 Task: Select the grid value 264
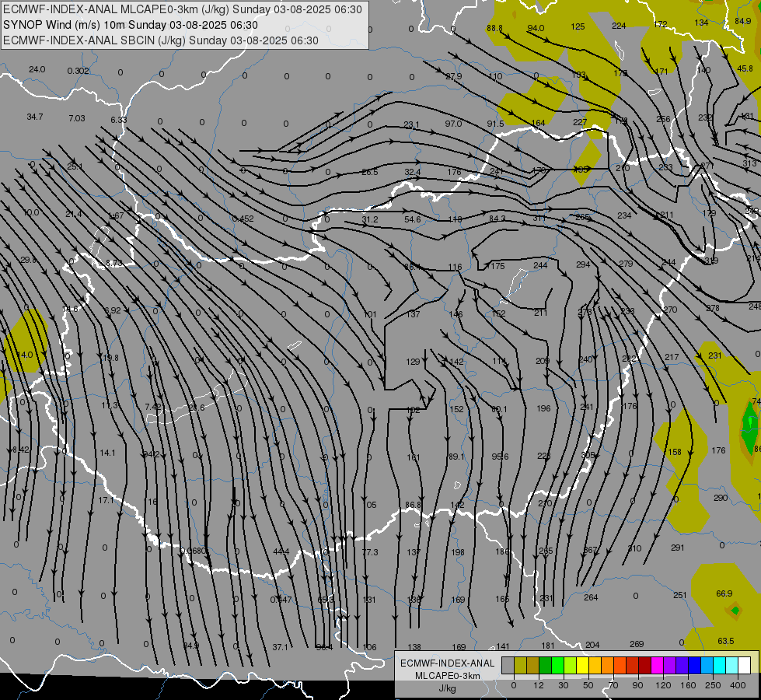click(591, 597)
